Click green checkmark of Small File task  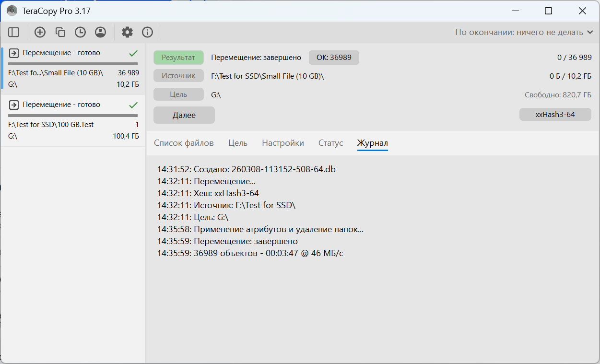click(x=133, y=53)
